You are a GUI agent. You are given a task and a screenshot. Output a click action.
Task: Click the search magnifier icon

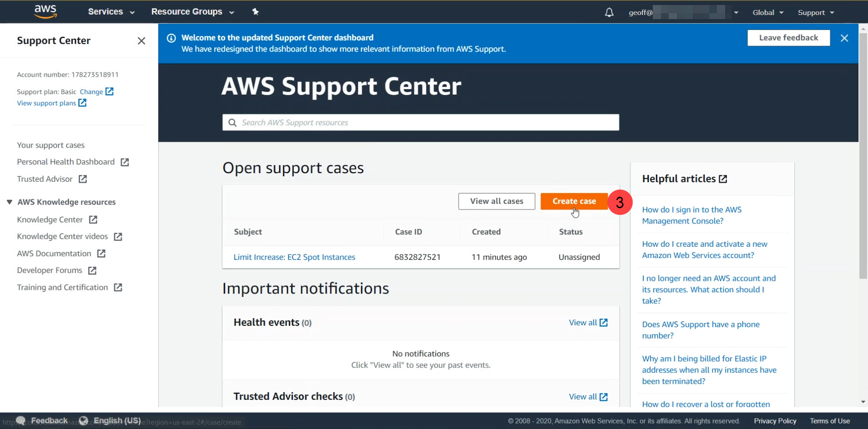click(232, 123)
